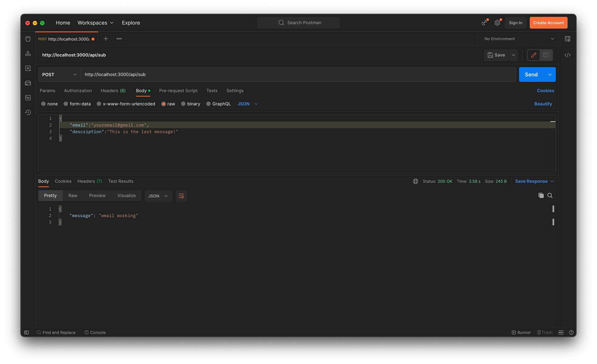Copy response body with copy icon

coord(541,196)
